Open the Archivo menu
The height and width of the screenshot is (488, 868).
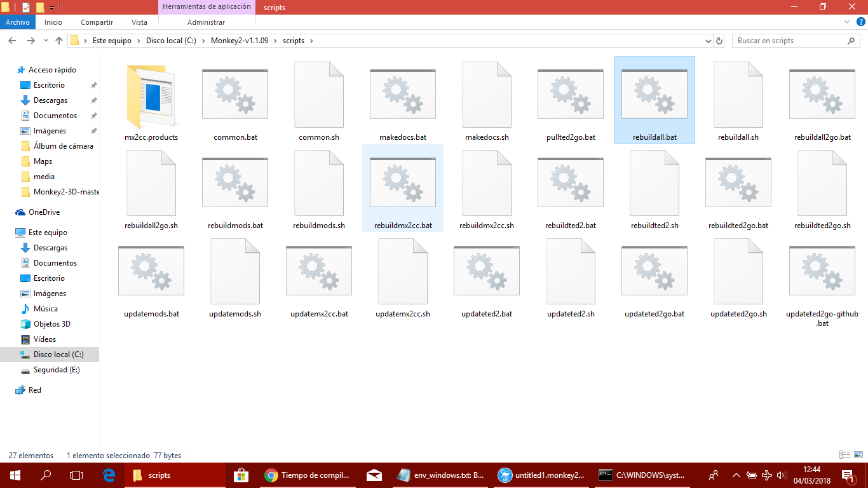click(18, 22)
